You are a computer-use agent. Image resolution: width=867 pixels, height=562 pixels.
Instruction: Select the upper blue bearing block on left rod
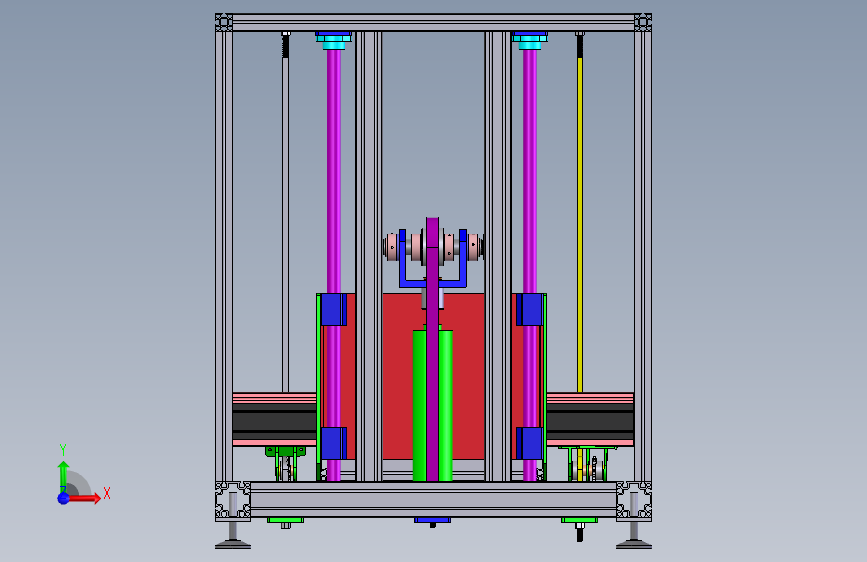coord(333,310)
